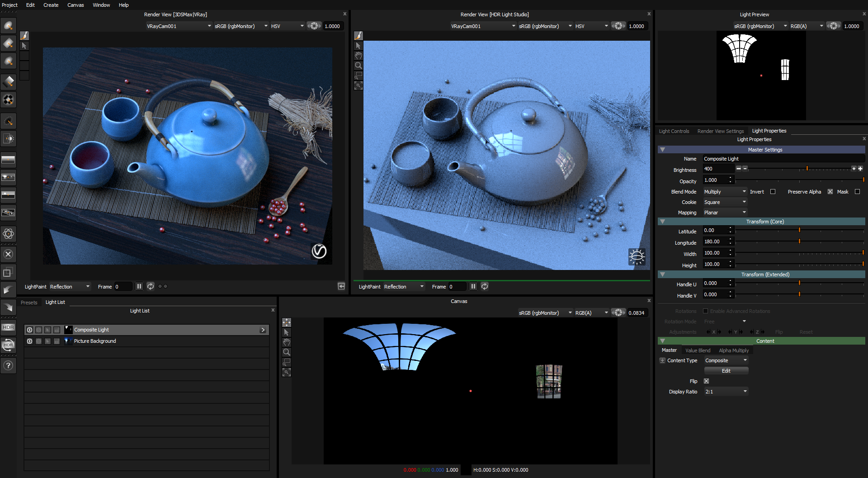Viewport: 868px width, 478px height.
Task: Open LightPaint Reflection dropdown in 3DSMax view
Action: point(70,287)
